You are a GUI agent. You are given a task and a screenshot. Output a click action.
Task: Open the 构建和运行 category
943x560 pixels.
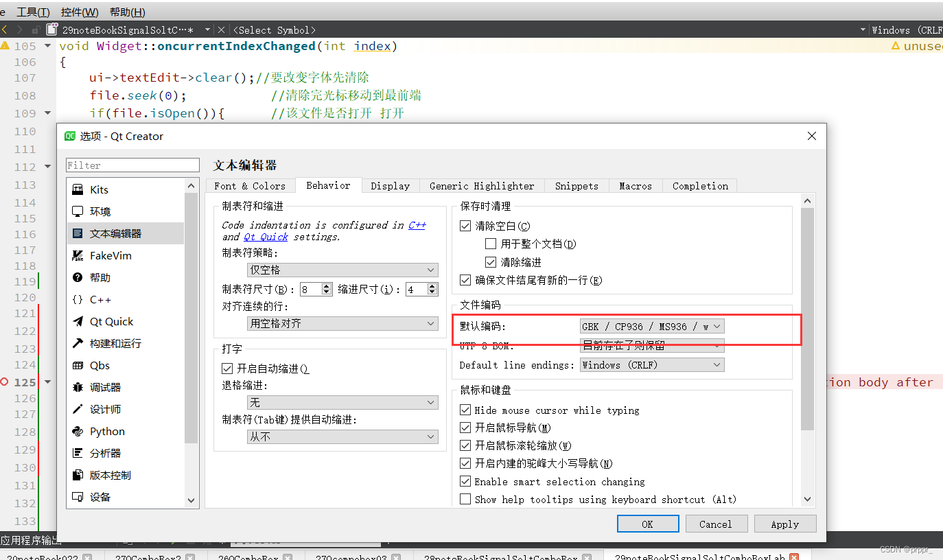pos(126,343)
